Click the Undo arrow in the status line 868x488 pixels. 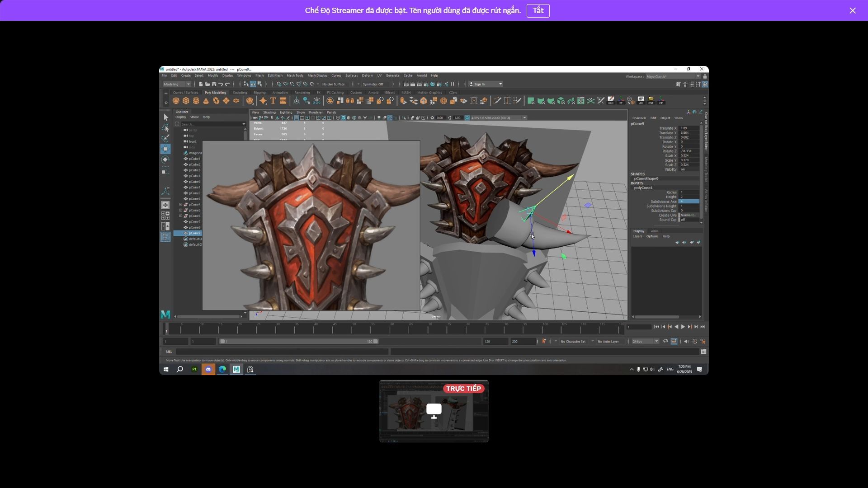[221, 84]
